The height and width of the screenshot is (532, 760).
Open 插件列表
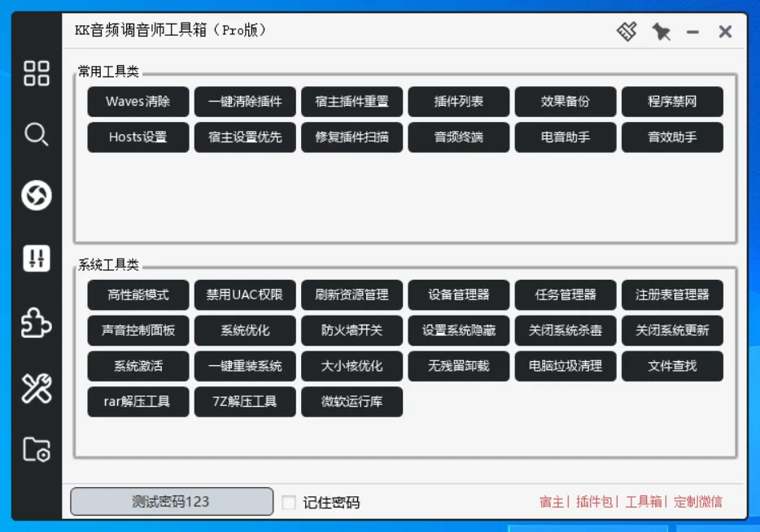(458, 102)
